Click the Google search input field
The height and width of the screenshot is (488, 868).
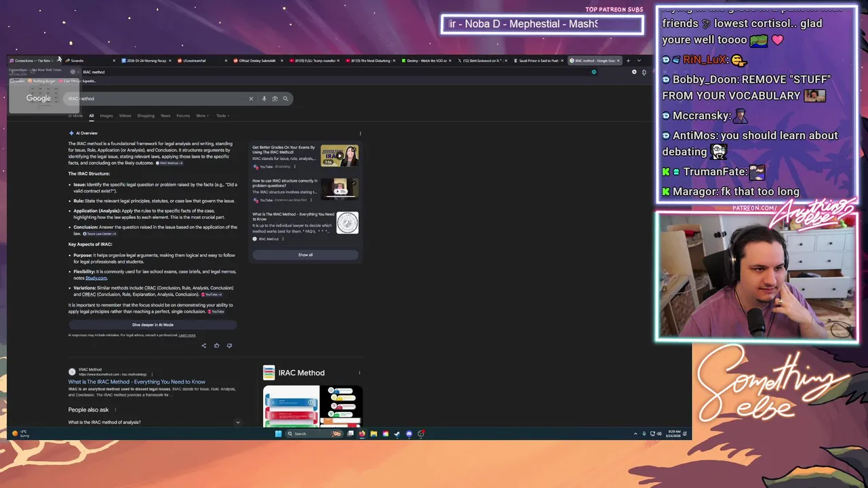click(x=157, y=99)
